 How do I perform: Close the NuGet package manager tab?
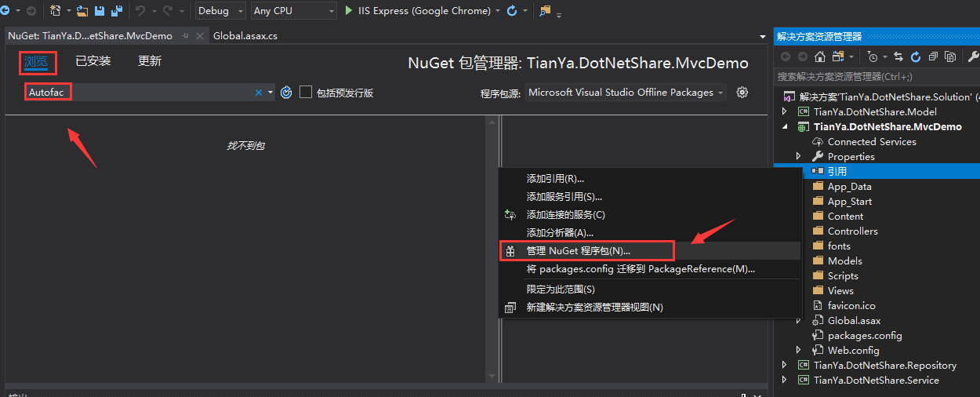coord(200,36)
